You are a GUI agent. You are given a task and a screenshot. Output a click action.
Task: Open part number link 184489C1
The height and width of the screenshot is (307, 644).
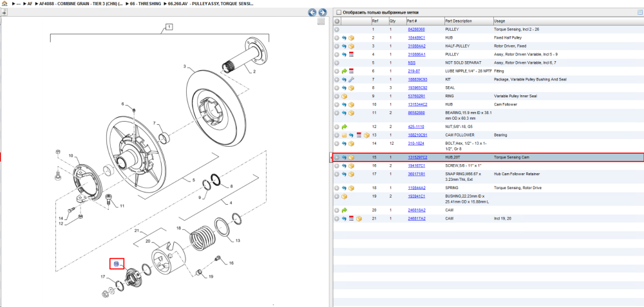(416, 38)
